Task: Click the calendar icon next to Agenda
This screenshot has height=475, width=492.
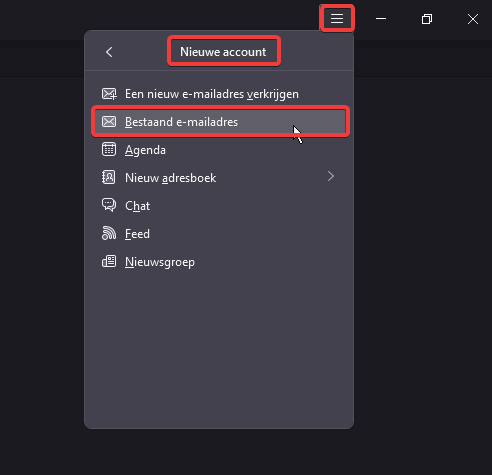Action: click(x=109, y=150)
